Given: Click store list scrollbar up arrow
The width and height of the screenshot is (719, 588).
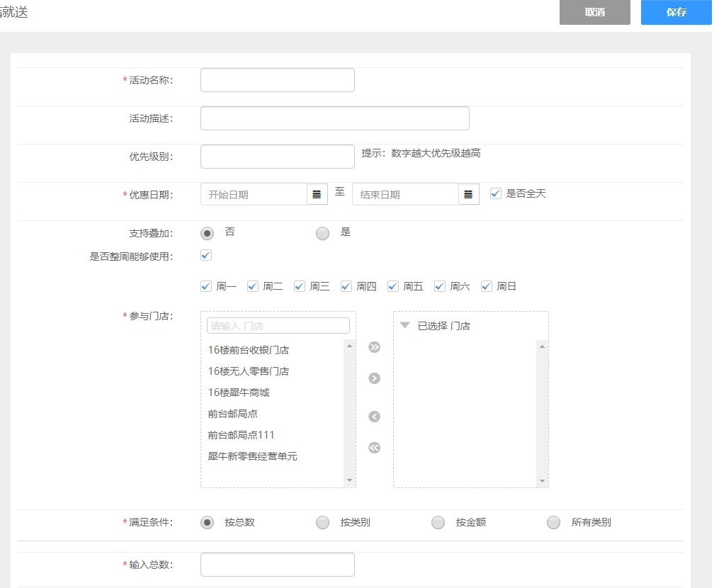Looking at the screenshot, I should pos(349,346).
